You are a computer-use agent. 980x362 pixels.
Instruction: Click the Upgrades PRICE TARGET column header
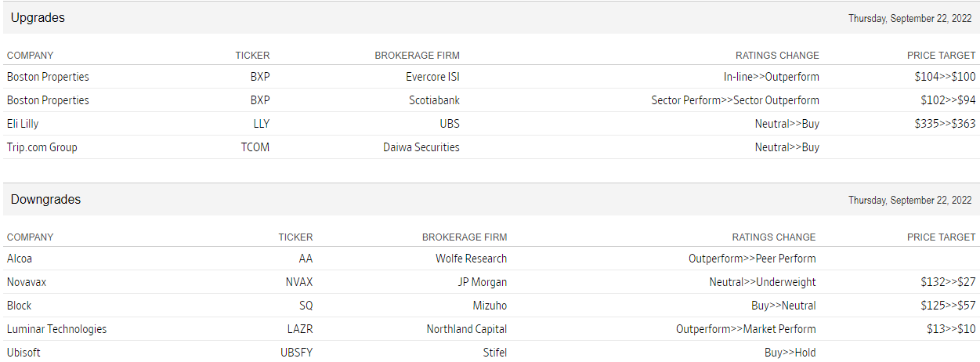pos(941,56)
